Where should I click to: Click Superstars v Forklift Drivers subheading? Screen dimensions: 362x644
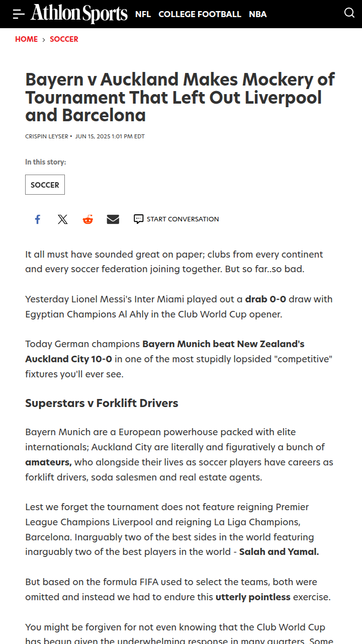(102, 403)
